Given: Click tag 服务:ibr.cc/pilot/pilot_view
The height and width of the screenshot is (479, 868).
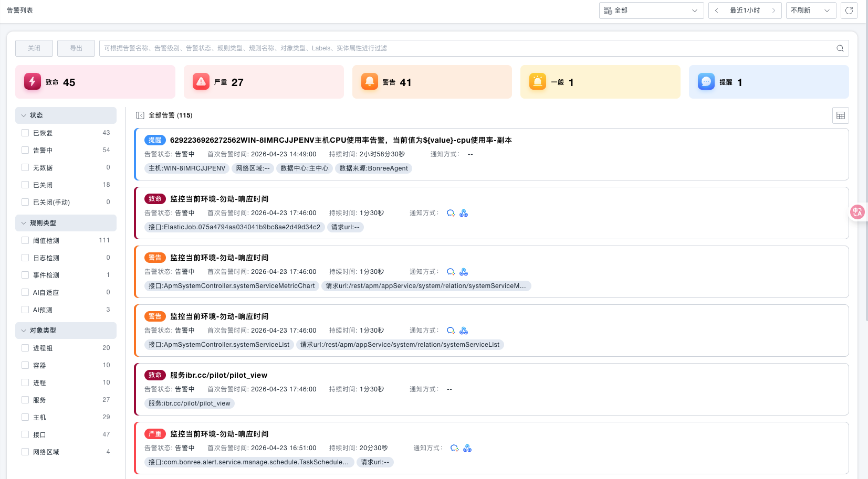Looking at the screenshot, I should pos(190,403).
